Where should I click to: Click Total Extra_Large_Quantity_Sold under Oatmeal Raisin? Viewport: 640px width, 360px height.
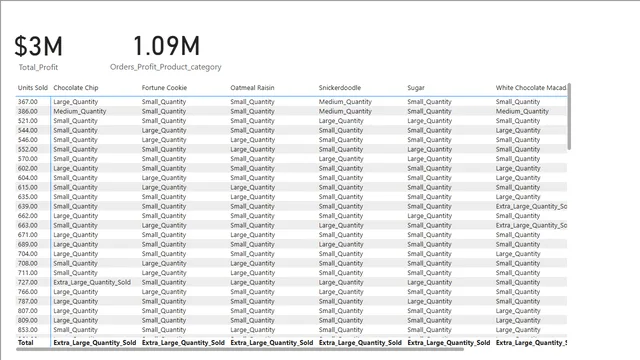[272, 343]
